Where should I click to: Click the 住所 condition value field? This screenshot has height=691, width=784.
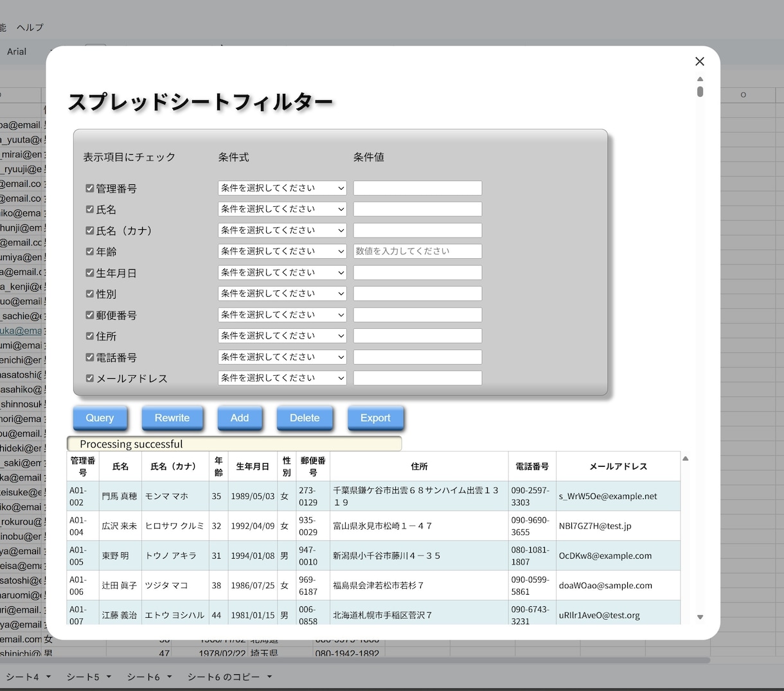pyautogui.click(x=418, y=336)
